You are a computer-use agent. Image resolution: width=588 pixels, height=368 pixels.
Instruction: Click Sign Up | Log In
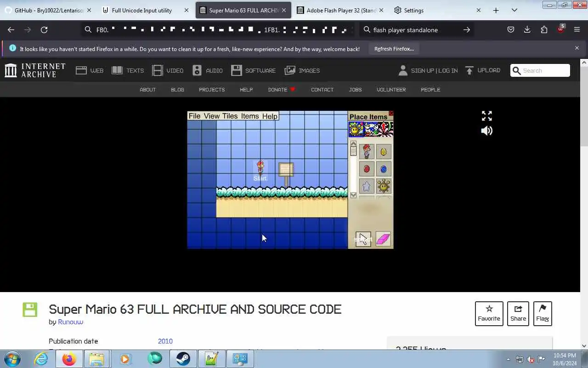[x=428, y=70]
